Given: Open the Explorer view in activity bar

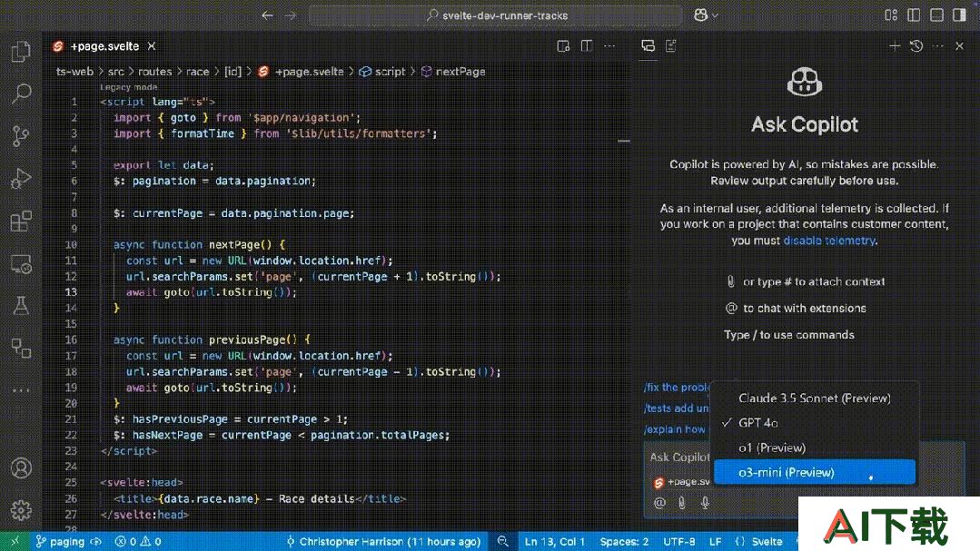Looking at the screenshot, I should [21, 51].
